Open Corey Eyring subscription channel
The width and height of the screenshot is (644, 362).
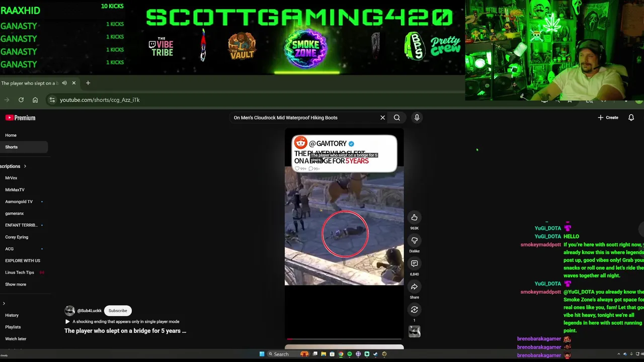pos(17,237)
